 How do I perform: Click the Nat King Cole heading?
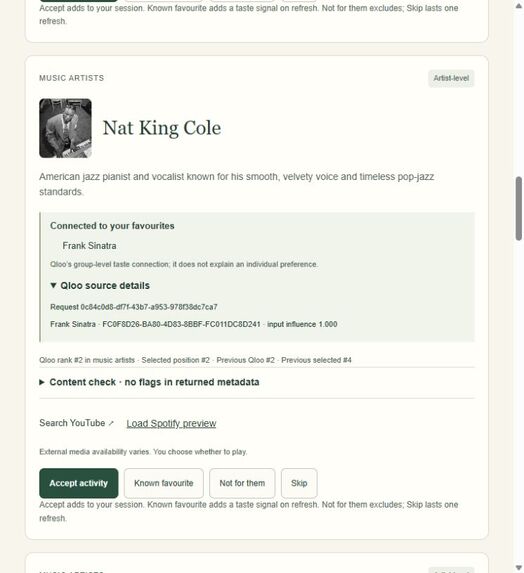162,128
